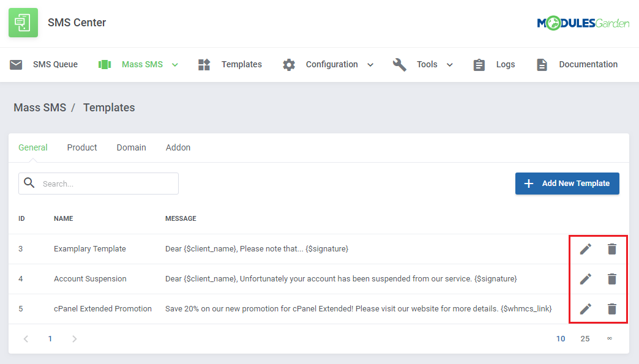This screenshot has height=364, width=639.
Task: Click the ID cell '5'
Action: point(20,308)
